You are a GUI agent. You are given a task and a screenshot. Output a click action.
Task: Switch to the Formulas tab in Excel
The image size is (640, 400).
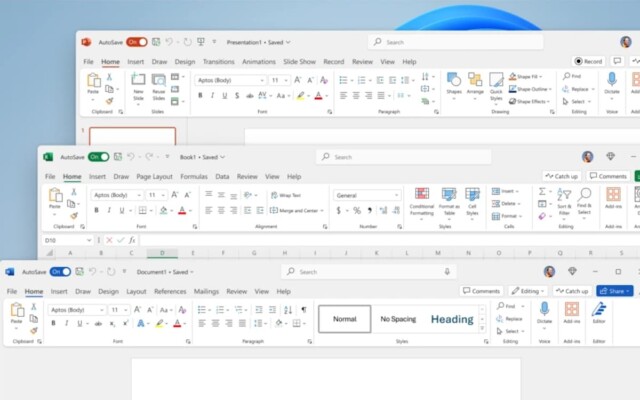click(x=194, y=177)
